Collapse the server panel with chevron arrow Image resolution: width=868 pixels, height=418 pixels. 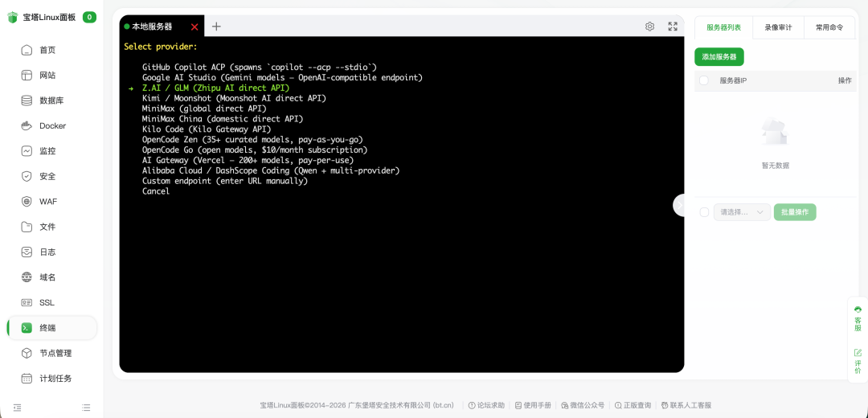tap(679, 205)
